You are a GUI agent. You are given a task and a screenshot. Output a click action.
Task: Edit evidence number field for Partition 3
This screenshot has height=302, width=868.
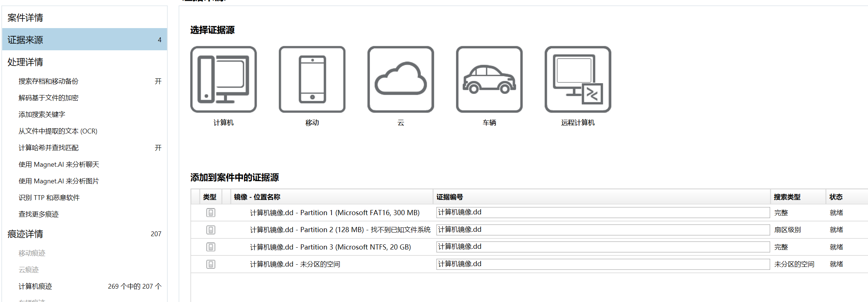(x=603, y=247)
